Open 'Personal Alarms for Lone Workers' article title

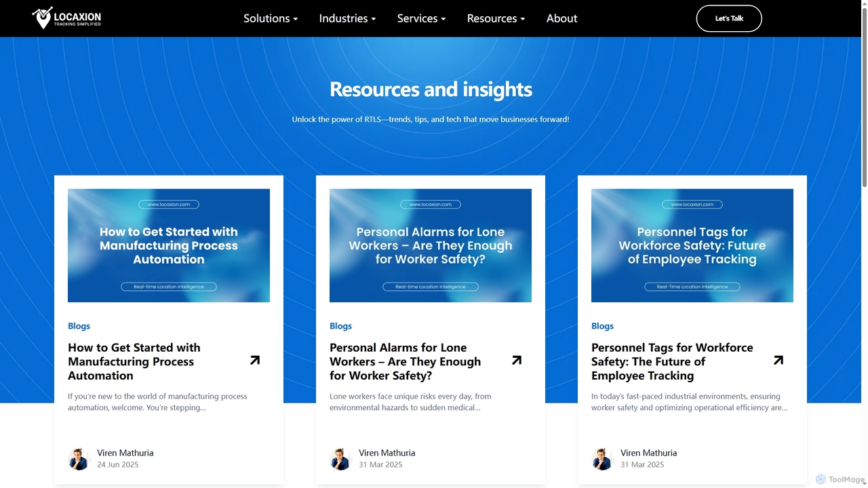point(405,361)
